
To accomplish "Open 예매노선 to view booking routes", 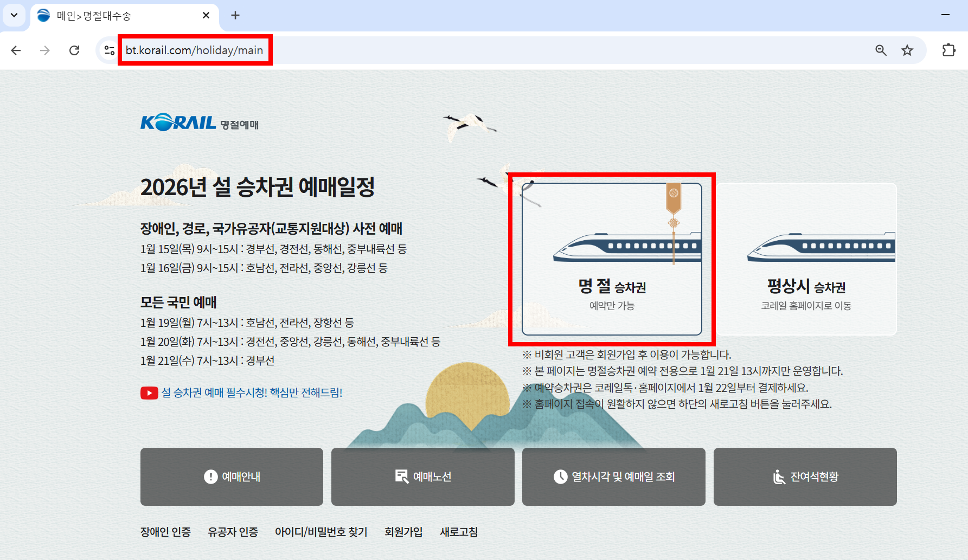I will [422, 477].
